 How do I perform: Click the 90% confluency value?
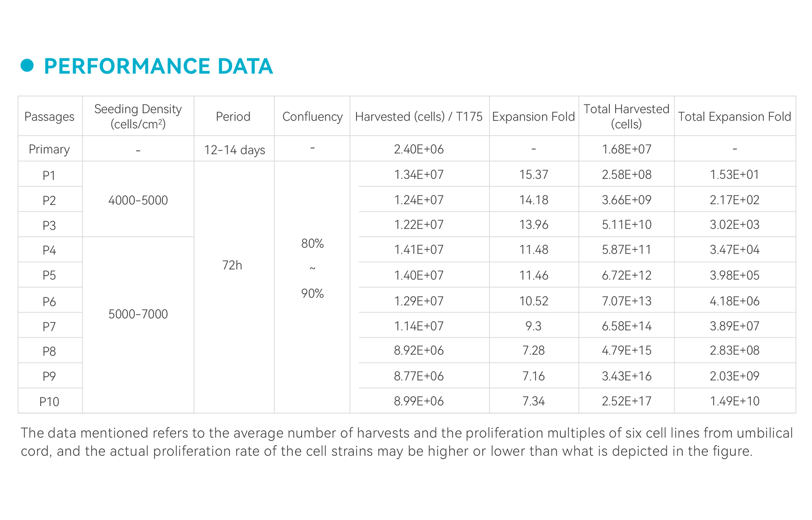(x=312, y=293)
